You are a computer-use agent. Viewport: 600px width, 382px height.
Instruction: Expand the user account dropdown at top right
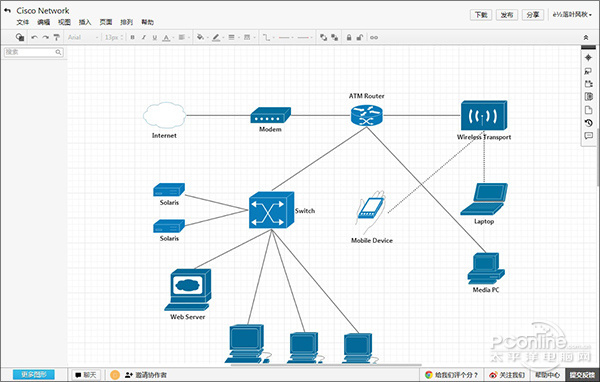(572, 15)
